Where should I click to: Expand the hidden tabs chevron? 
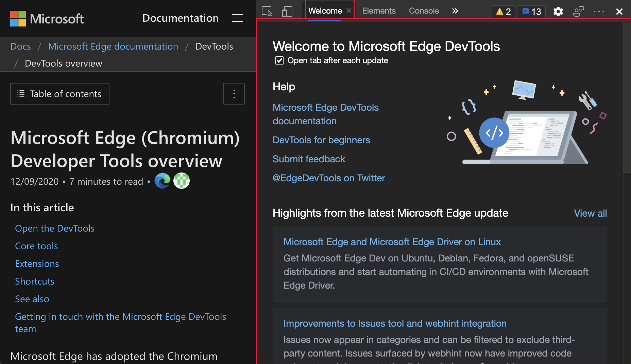(455, 11)
